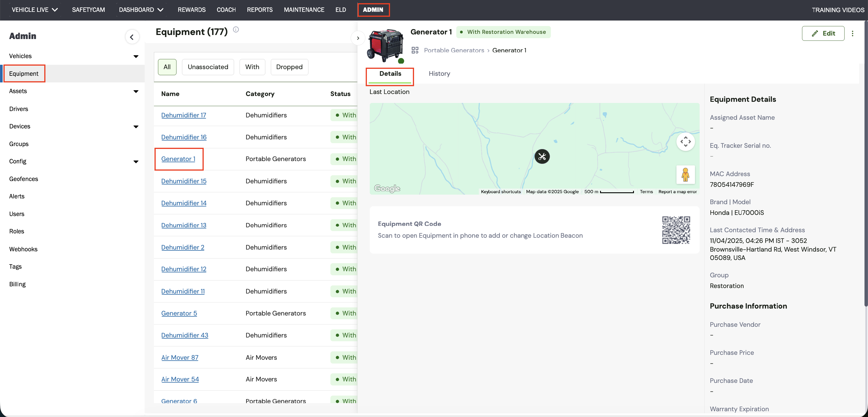Collapse the Admin sidebar with chevron
The height and width of the screenshot is (417, 868).
pos(132,37)
